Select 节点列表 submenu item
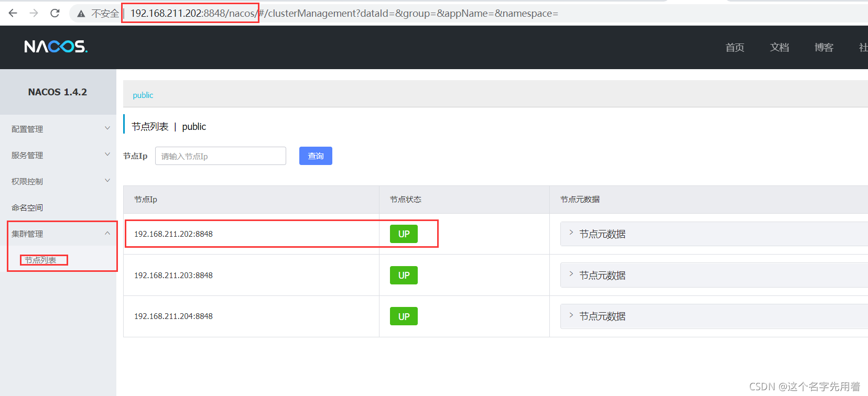 [x=40, y=260]
